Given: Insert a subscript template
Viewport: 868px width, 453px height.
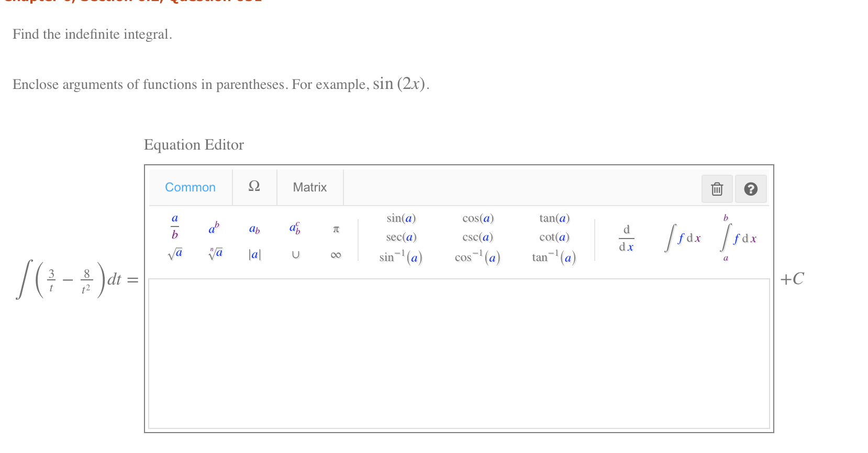Looking at the screenshot, I should pyautogui.click(x=254, y=229).
